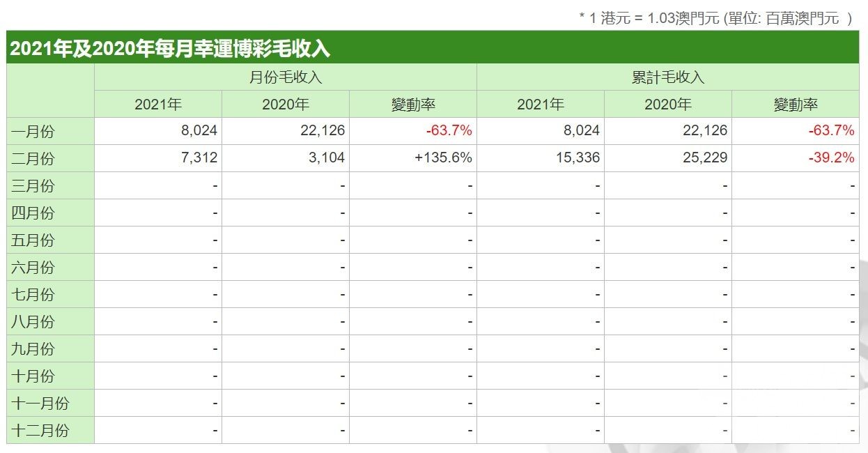Select the 三月份 row label
The image size is (868, 453).
click(x=33, y=185)
